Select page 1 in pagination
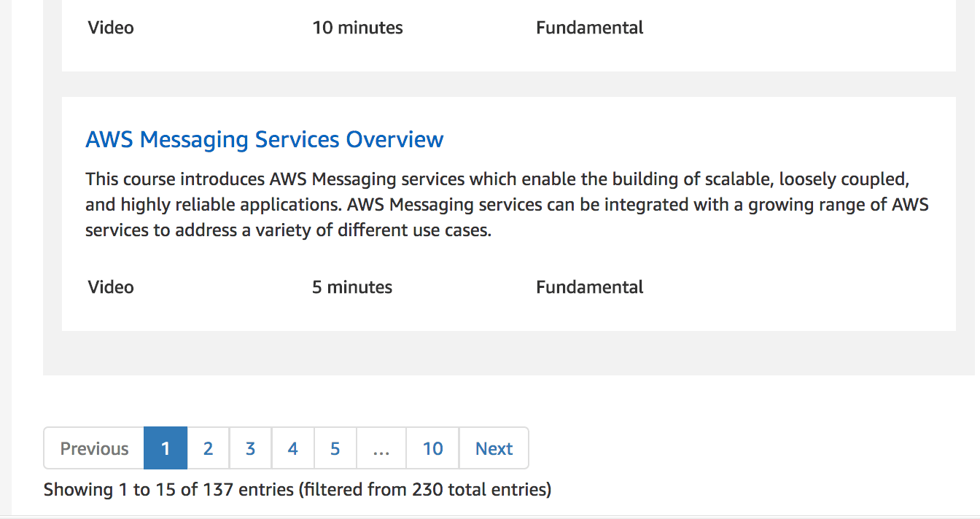Screen dimensions: 980x519 point(166,448)
